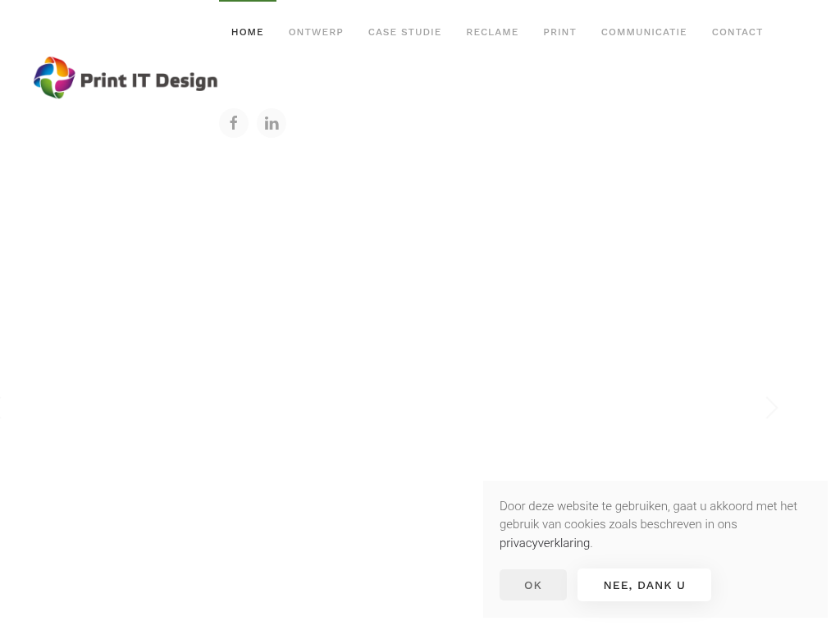The height and width of the screenshot is (630, 840).
Task: Go to the Home menu item
Action: 247,32
